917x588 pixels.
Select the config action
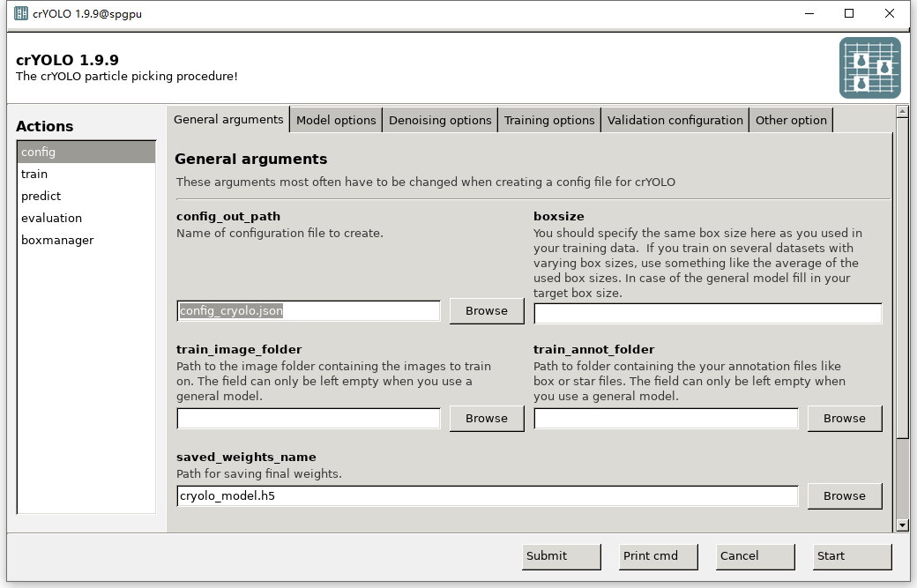click(x=86, y=152)
